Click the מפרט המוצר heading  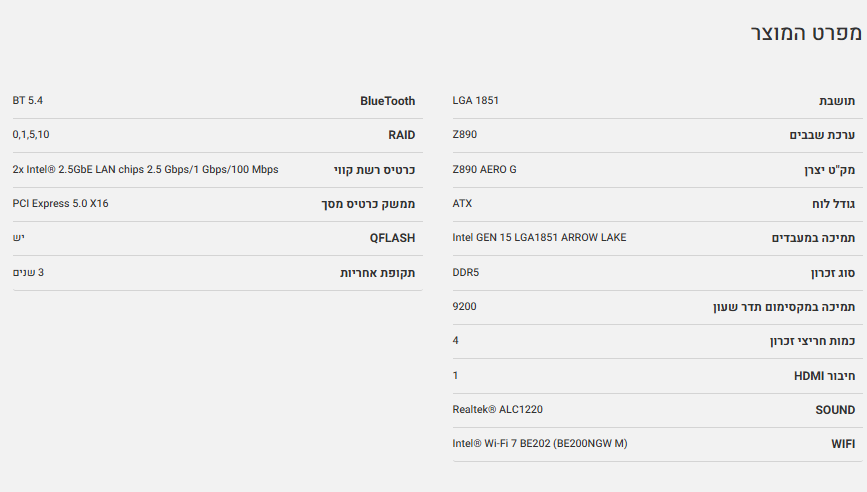(806, 32)
